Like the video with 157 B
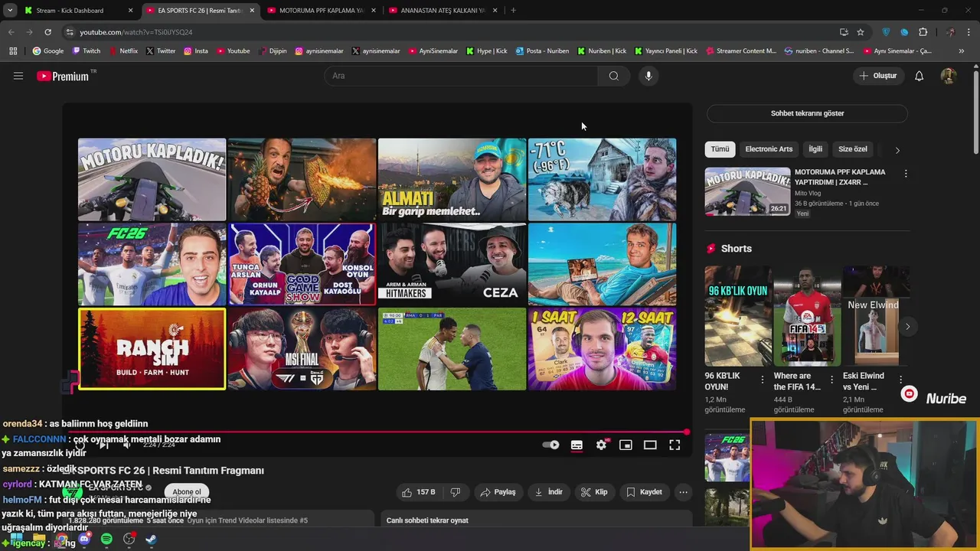The image size is (980, 551). (x=418, y=492)
